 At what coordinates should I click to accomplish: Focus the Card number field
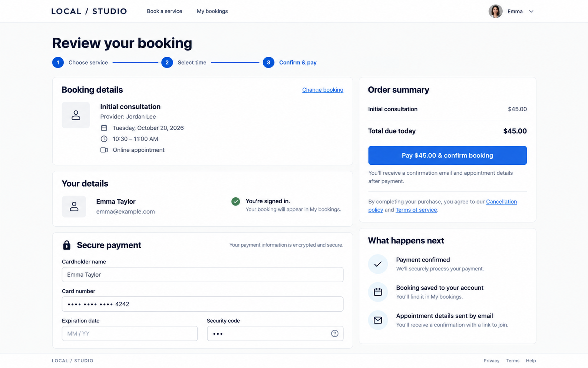pyautogui.click(x=202, y=304)
